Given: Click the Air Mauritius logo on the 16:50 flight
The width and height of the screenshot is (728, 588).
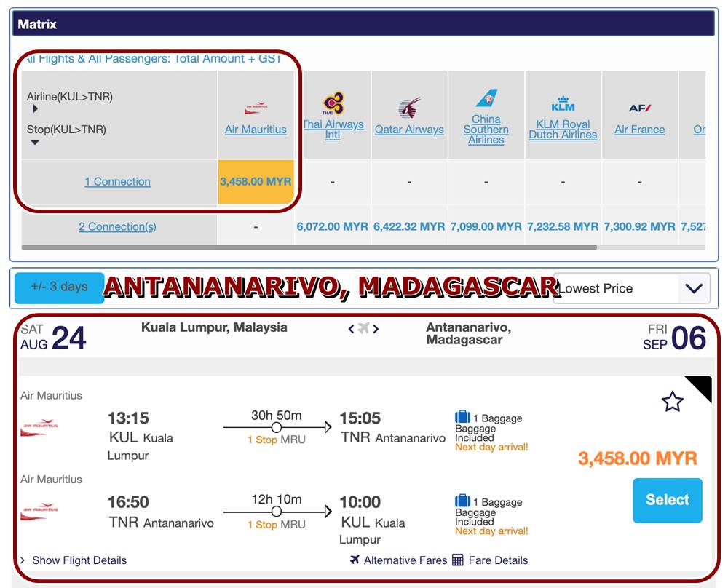Looking at the screenshot, I should [39, 512].
